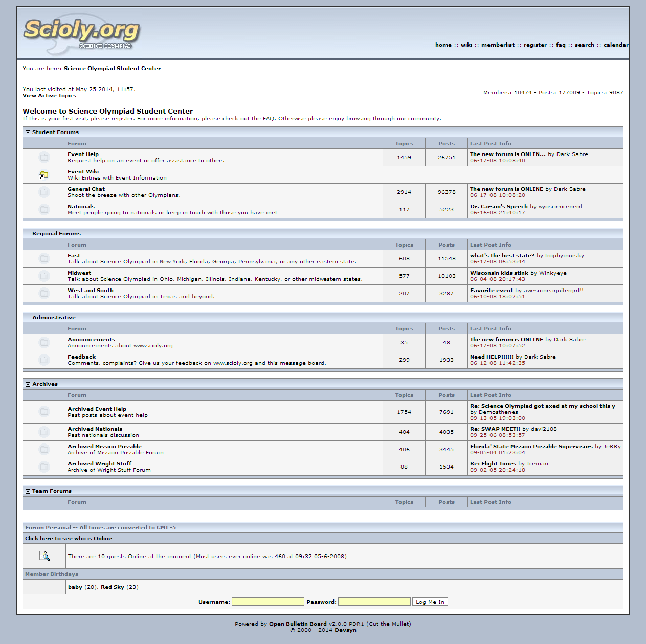This screenshot has width=646, height=644.
Task: Focus the Password input field
Action: 374,602
